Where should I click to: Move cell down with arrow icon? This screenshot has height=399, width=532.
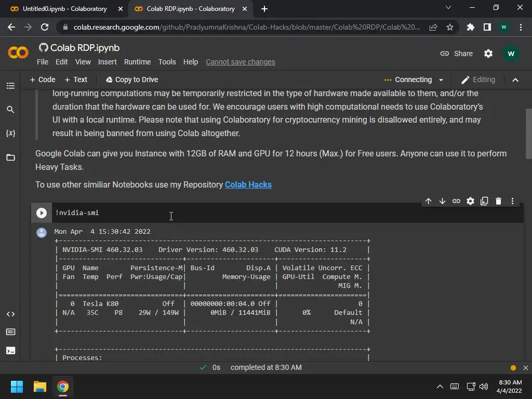[442, 201]
